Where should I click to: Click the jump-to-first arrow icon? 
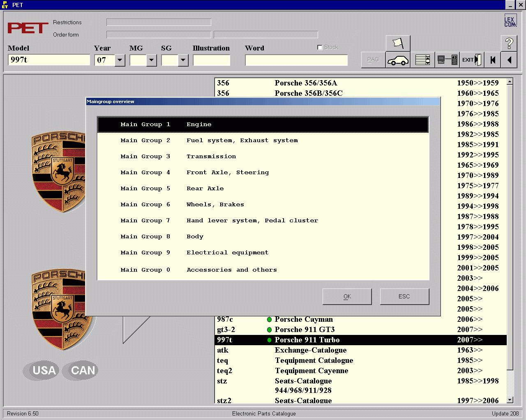point(493,60)
